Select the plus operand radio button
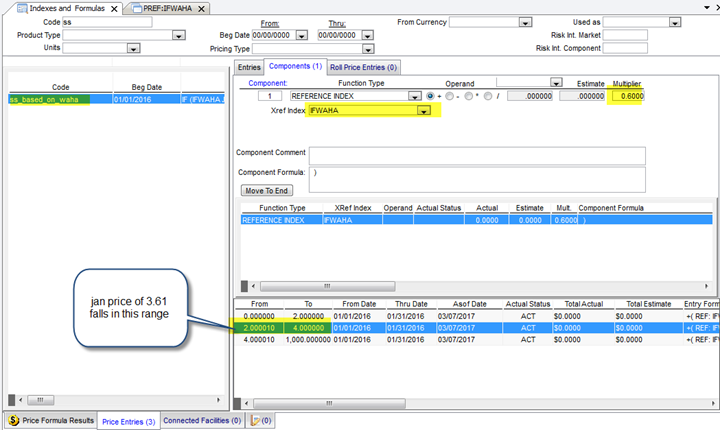The height and width of the screenshot is (430, 720). (432, 96)
